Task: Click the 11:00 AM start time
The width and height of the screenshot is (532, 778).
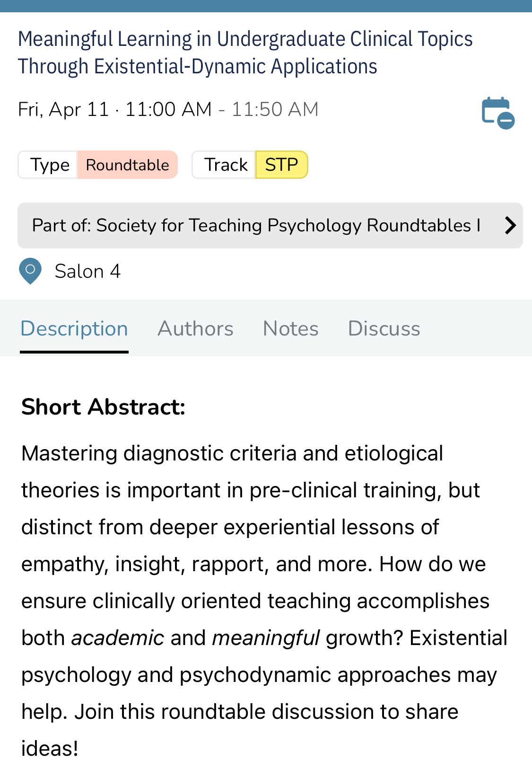Action: (x=168, y=109)
